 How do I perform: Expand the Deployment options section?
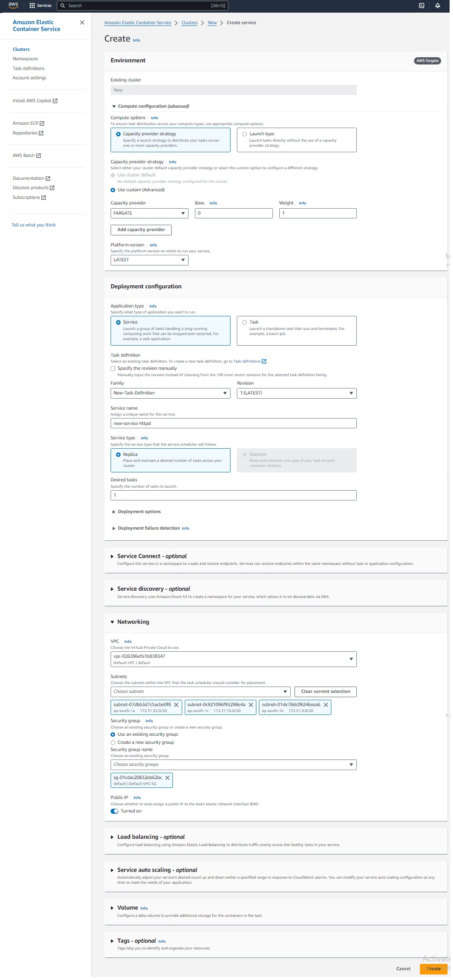tap(139, 512)
